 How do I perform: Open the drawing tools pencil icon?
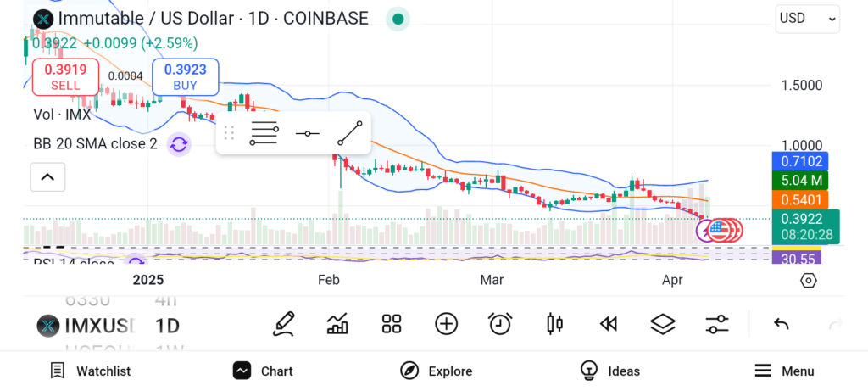284,323
